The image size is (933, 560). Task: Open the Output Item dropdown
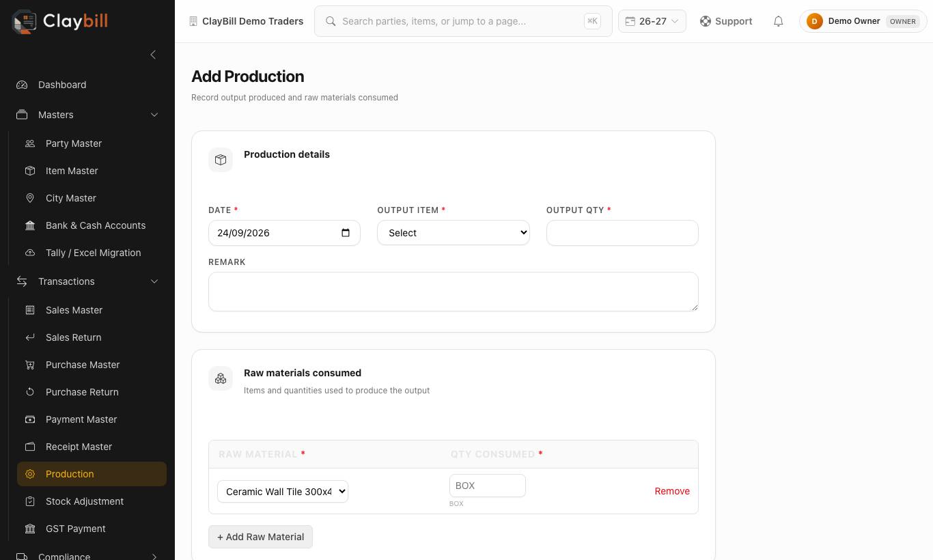[x=454, y=233]
